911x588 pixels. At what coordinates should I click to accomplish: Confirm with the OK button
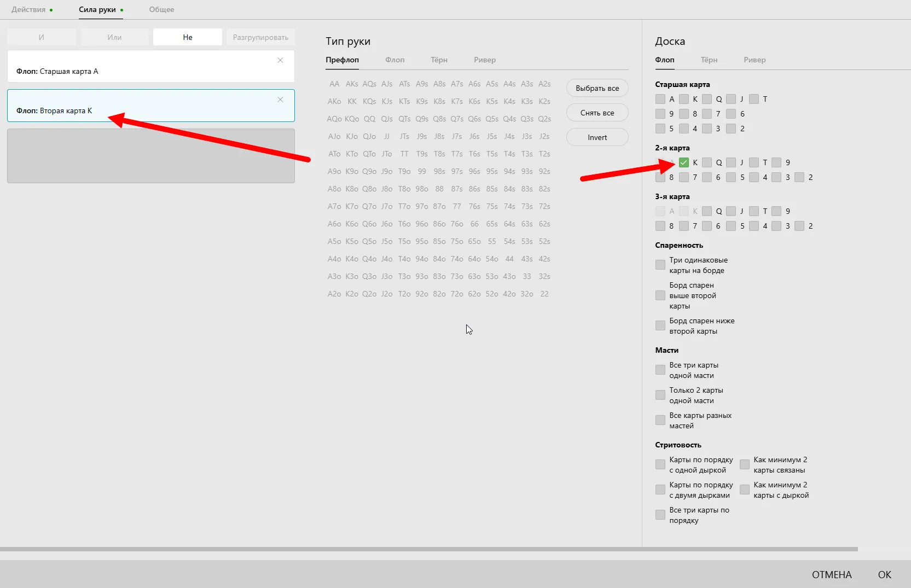pos(884,574)
